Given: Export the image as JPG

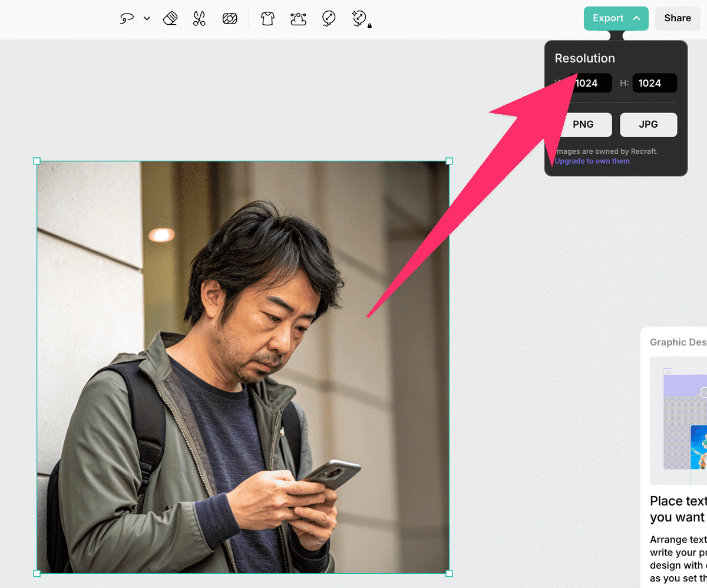Looking at the screenshot, I should tap(648, 124).
